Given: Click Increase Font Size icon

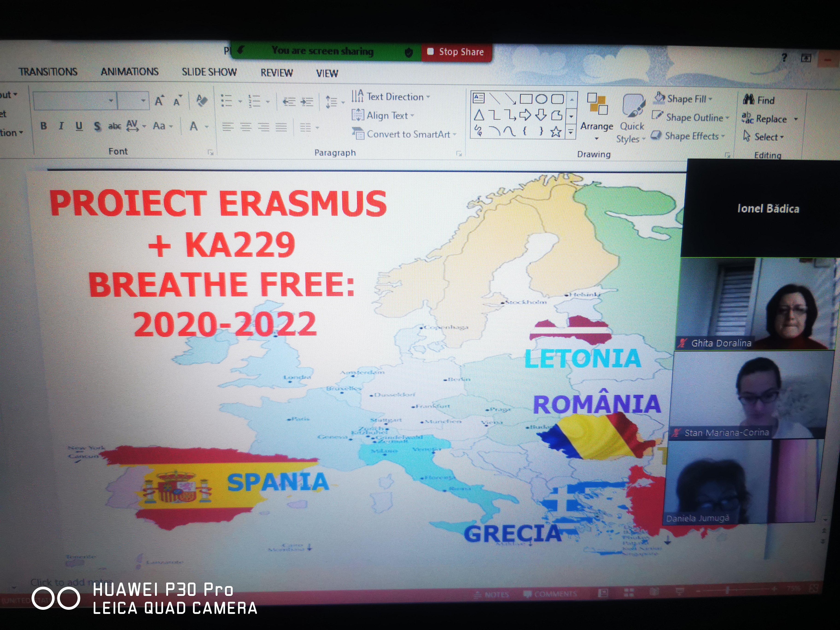Looking at the screenshot, I should coord(159,101).
